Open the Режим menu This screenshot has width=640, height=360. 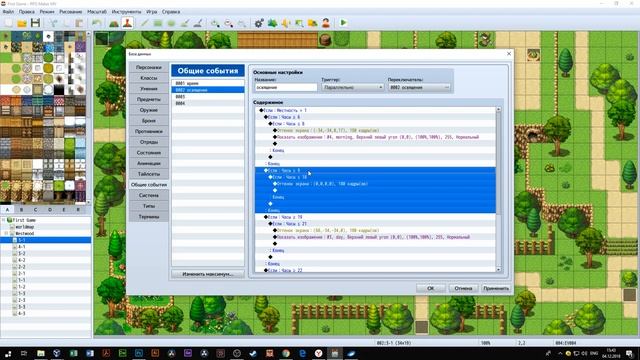47,12
